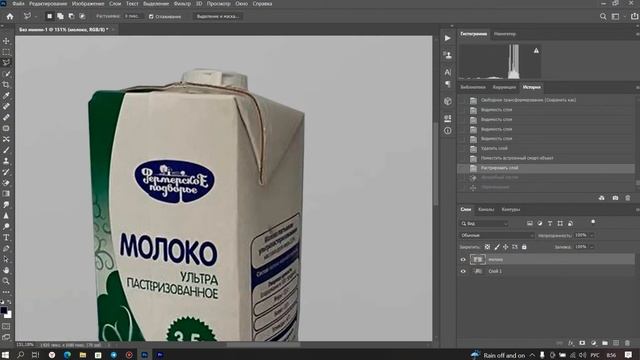Screen dimensions: 640x360
Task: Toggle lock all padlock icon
Action: pyautogui.click(x=524, y=247)
